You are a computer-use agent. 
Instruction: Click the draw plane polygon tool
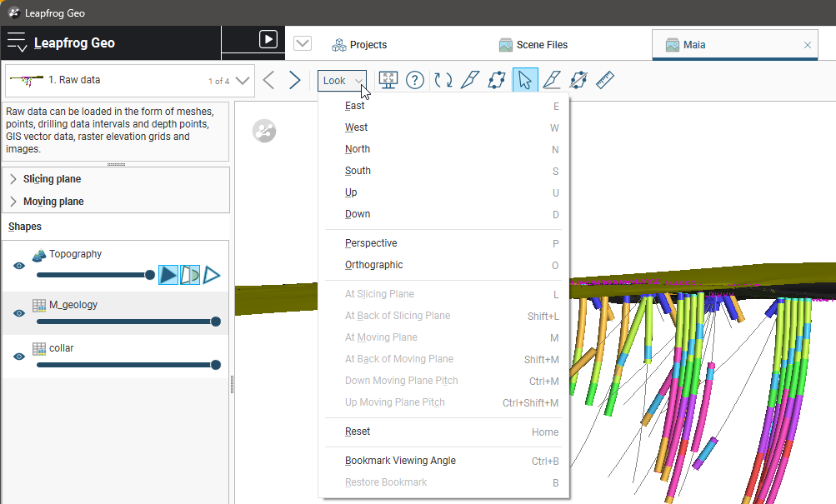point(497,80)
